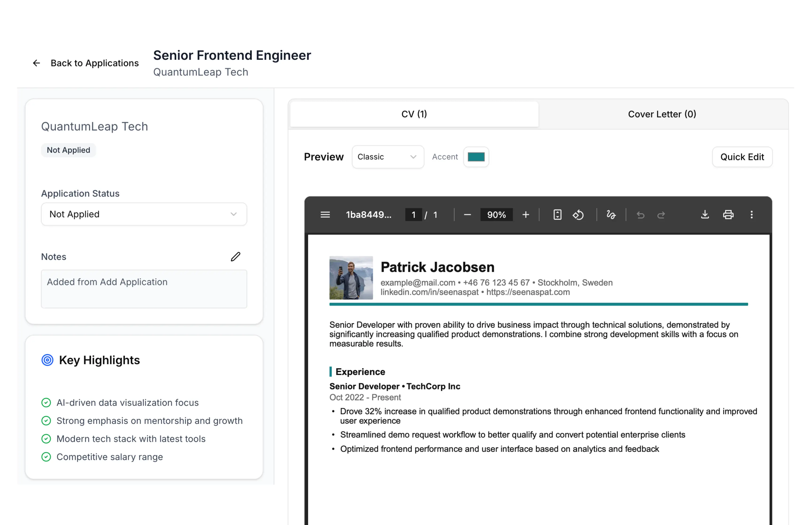Click the Quick Edit button
This screenshot has width=812, height=525.
point(742,157)
